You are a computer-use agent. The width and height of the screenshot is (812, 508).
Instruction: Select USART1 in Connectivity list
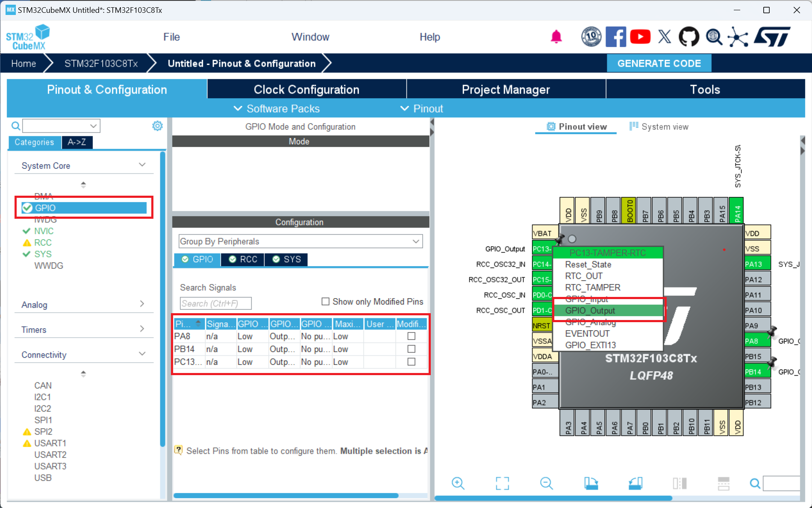tap(50, 443)
